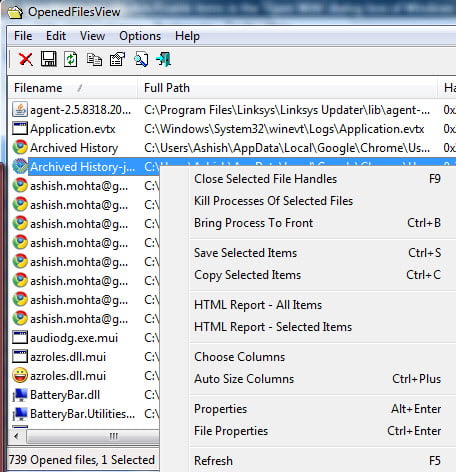The image size is (456, 472).
Task: Choose Close Selected File Handles
Action: (x=317, y=179)
